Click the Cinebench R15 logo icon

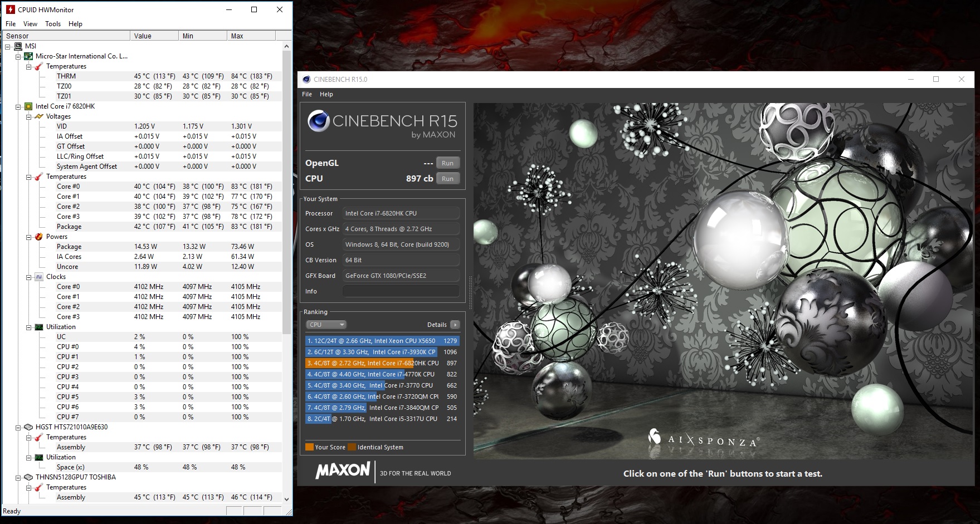(x=318, y=121)
